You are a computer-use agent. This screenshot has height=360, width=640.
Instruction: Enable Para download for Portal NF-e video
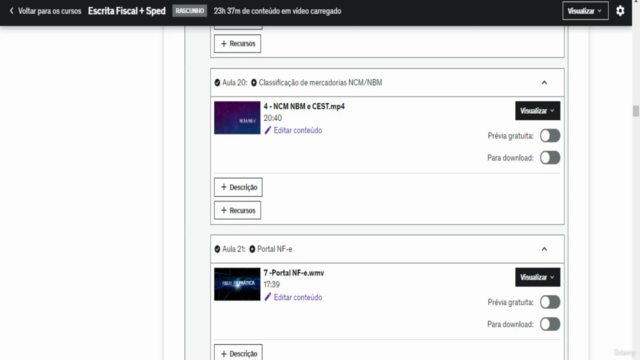pyautogui.click(x=550, y=324)
